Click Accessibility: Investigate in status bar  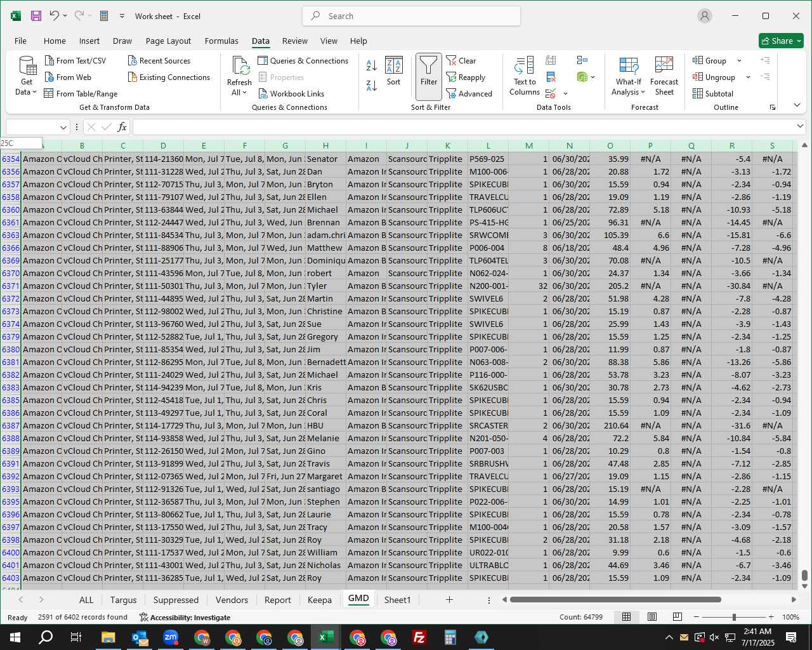pyautogui.click(x=185, y=617)
